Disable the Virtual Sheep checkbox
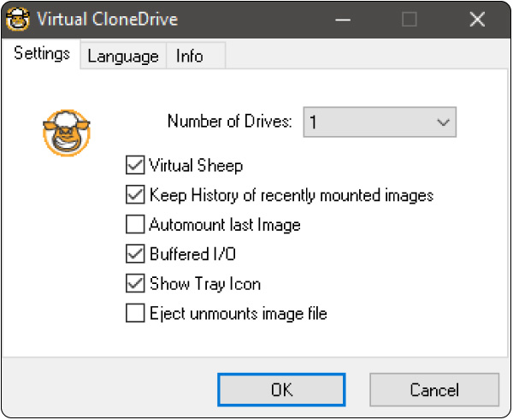Viewport: 513px width, 420px height. 135,165
